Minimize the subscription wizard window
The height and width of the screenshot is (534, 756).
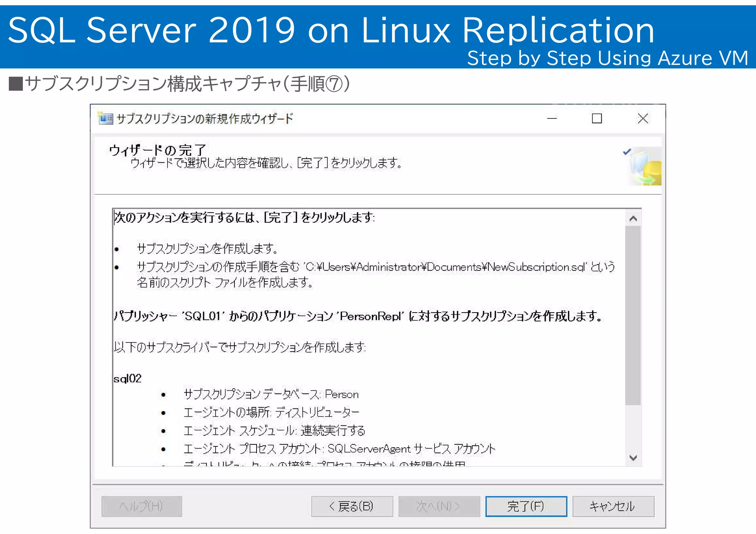552,118
